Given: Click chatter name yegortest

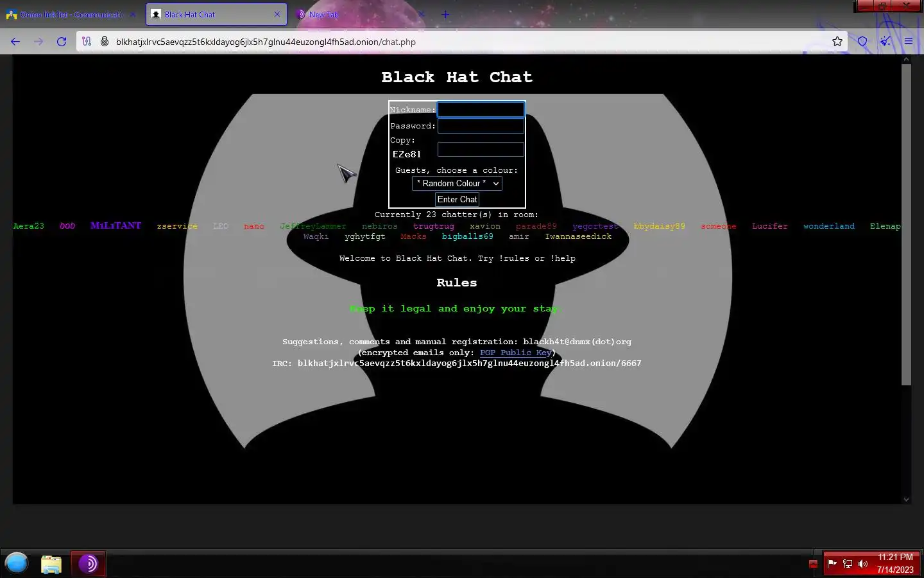Looking at the screenshot, I should 595,226.
